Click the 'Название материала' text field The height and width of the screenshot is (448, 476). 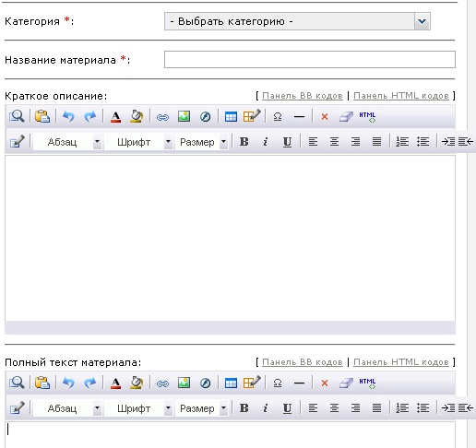[x=310, y=59]
